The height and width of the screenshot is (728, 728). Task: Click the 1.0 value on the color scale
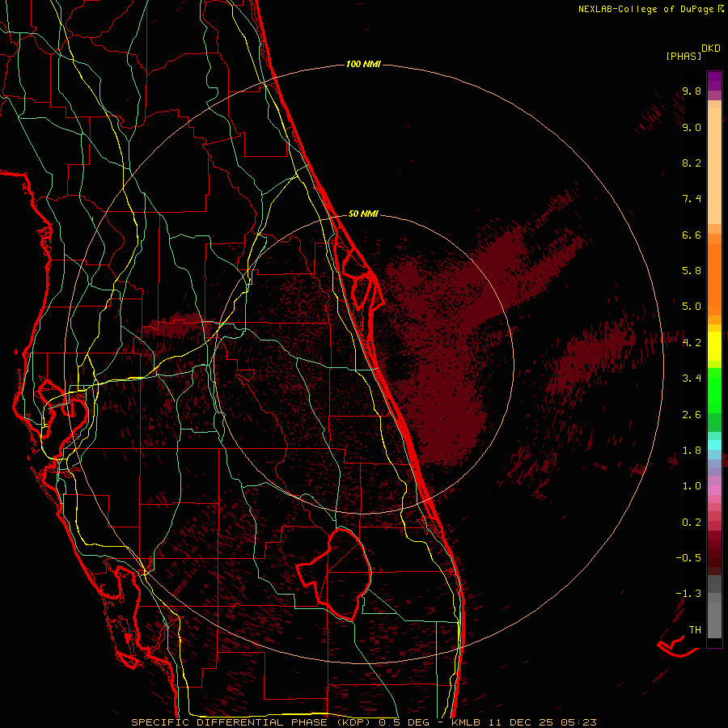point(692,486)
